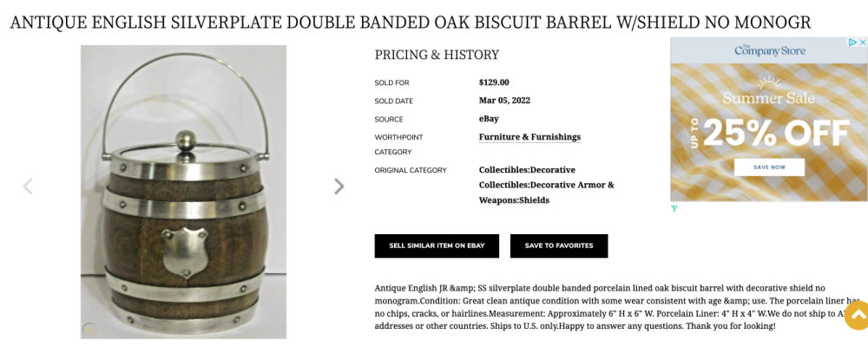
Task: Open the Furniture & Furnishings category link
Action: (x=529, y=137)
